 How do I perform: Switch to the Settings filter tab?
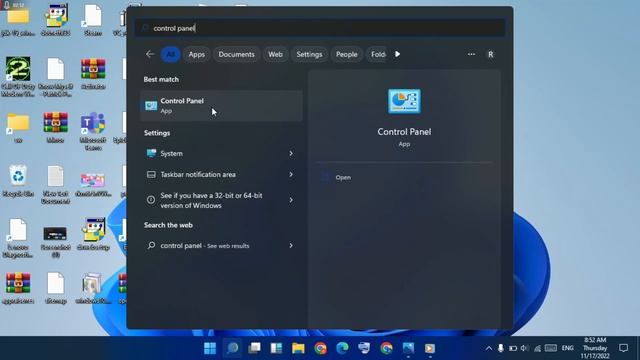click(309, 54)
